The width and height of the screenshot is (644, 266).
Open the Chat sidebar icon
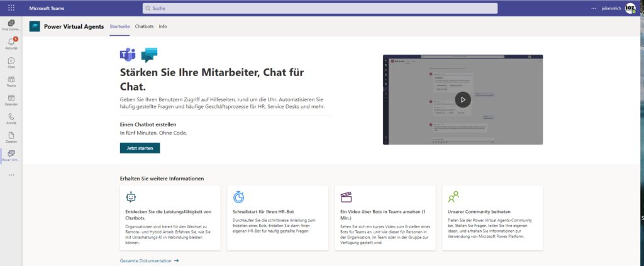coord(11,62)
